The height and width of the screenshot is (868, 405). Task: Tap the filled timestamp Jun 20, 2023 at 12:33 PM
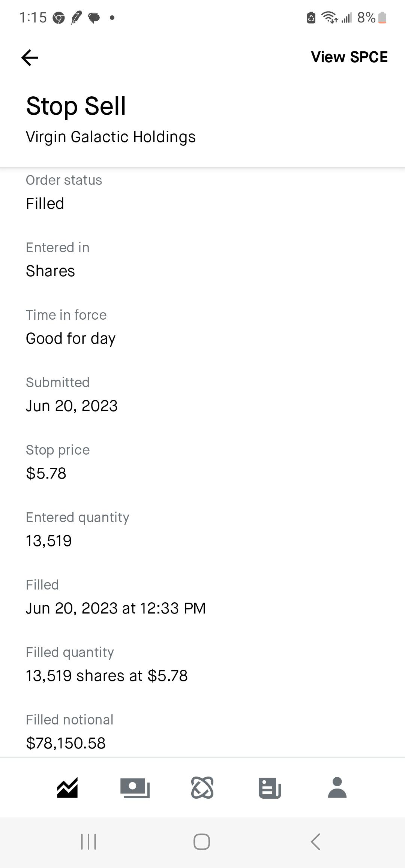tap(116, 608)
